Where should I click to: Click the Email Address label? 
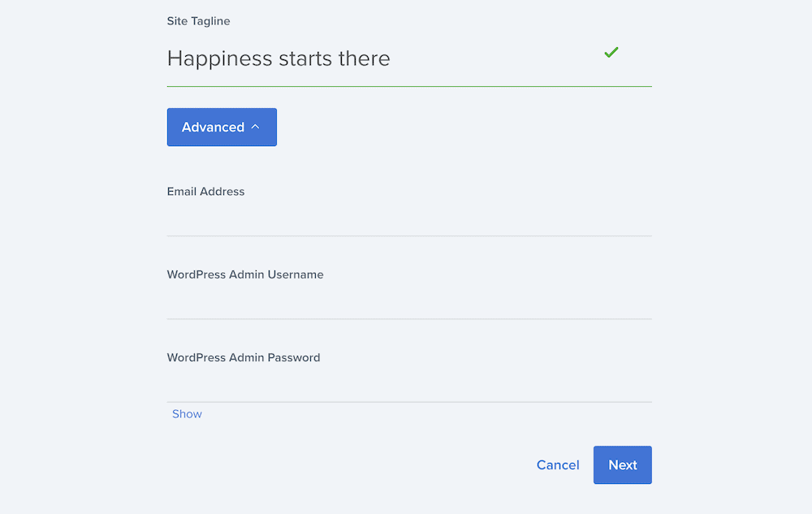coord(205,192)
